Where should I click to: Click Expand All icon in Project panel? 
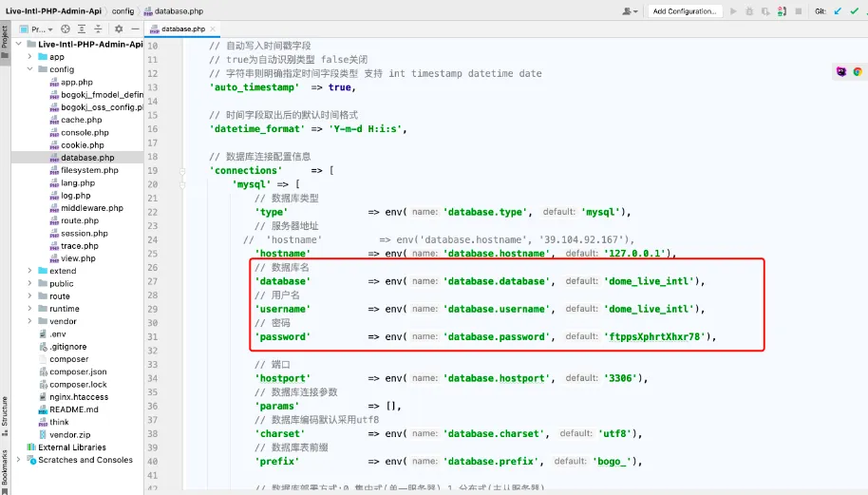82,29
